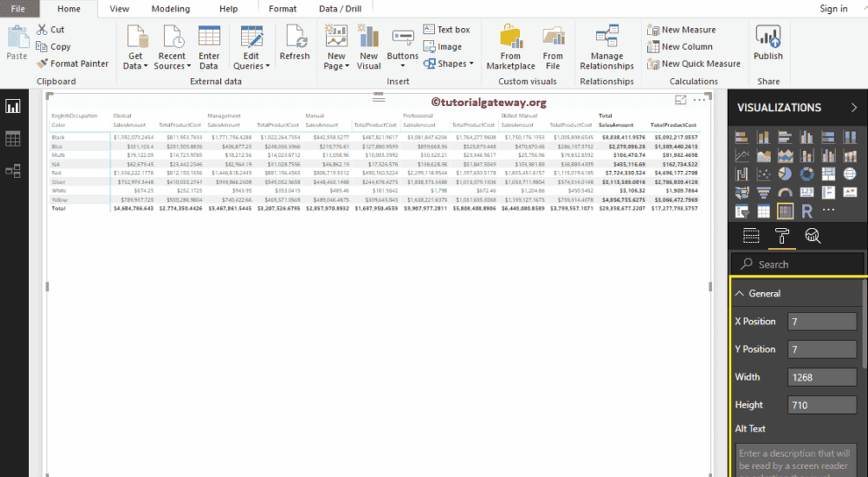
Task: Select the Waterfall chart visual
Action: coord(742,174)
